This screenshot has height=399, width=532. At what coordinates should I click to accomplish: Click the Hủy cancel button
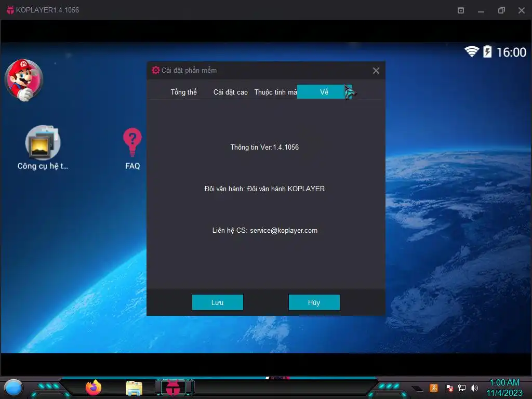[x=314, y=302]
